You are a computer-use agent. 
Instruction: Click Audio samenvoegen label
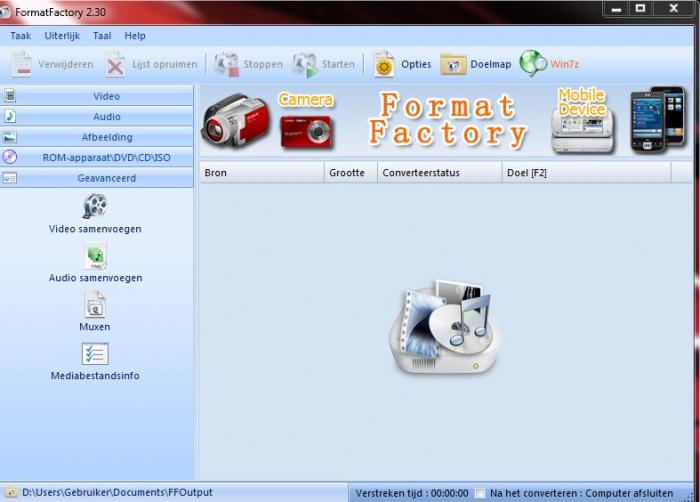96,278
